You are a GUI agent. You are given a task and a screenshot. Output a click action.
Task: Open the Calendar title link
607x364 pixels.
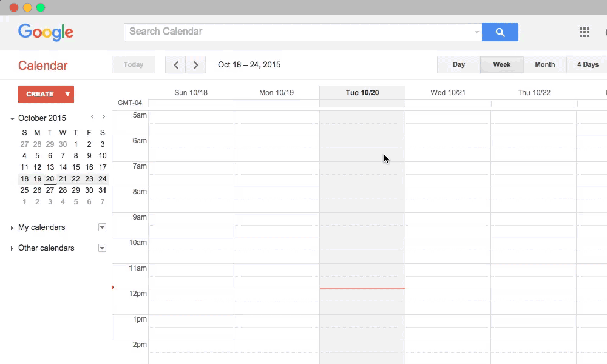click(43, 66)
